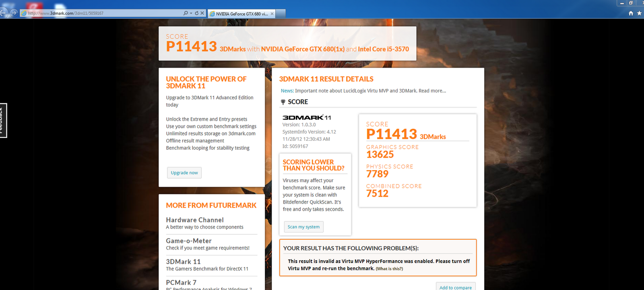This screenshot has width=644, height=290.
Task: Open the address bar autocomplete dropdown arrow
Action: (x=191, y=13)
